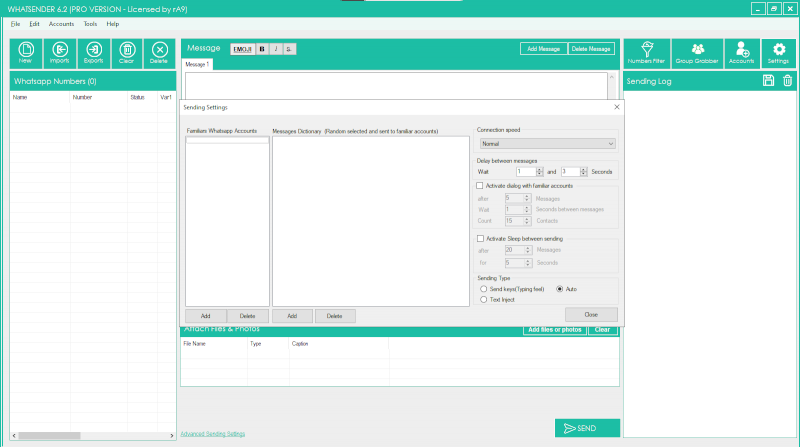Click the Add Message button

[543, 48]
